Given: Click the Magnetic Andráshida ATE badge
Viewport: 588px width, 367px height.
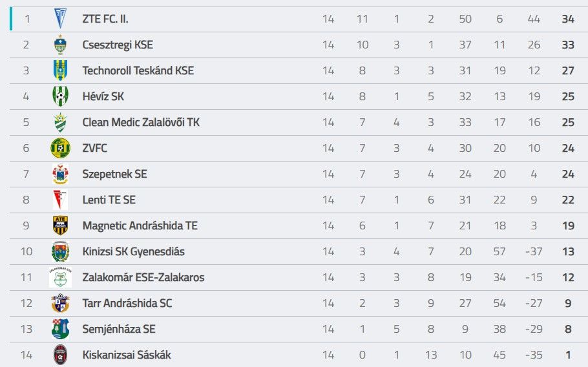Looking at the screenshot, I should [x=60, y=225].
